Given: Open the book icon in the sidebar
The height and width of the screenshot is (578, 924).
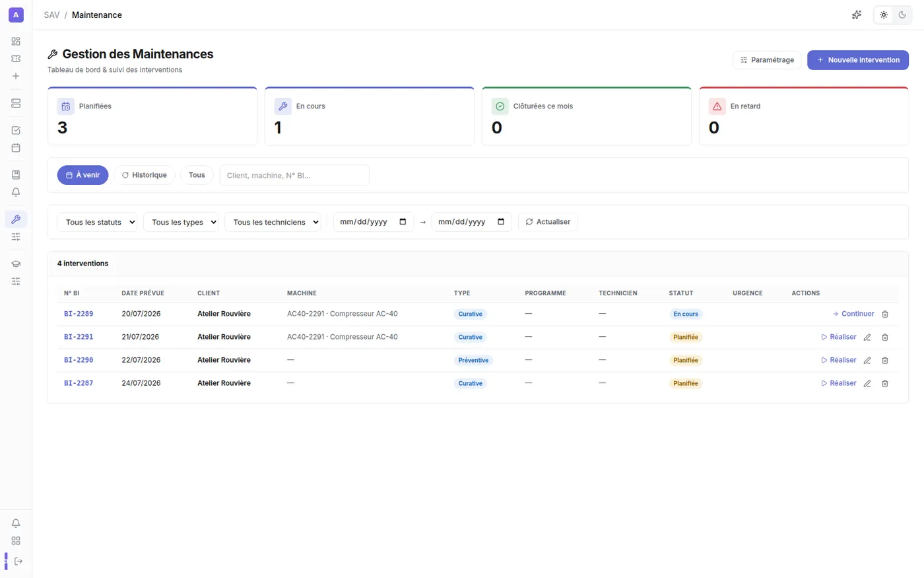Looking at the screenshot, I should pos(16,175).
